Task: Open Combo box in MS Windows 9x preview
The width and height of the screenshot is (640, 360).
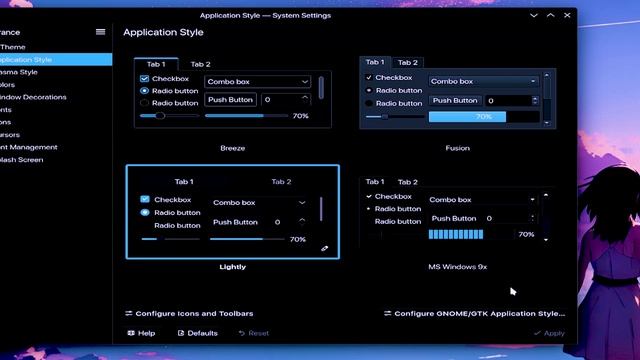Action: pyautogui.click(x=482, y=200)
